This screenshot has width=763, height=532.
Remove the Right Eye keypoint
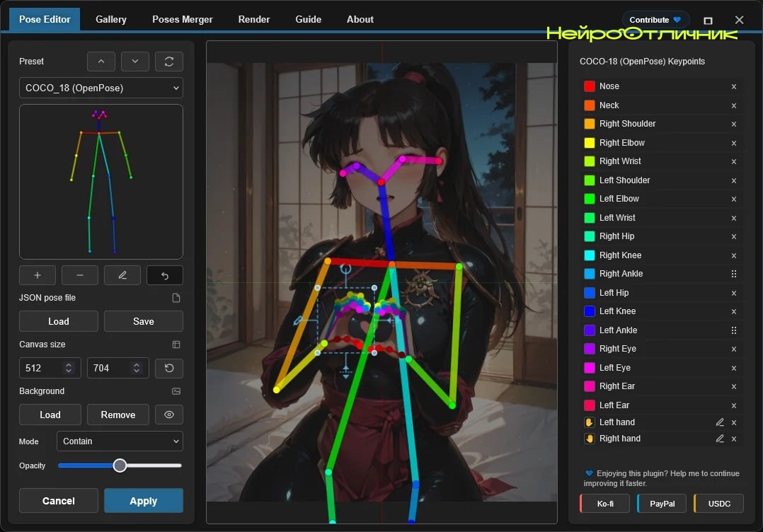tap(734, 349)
